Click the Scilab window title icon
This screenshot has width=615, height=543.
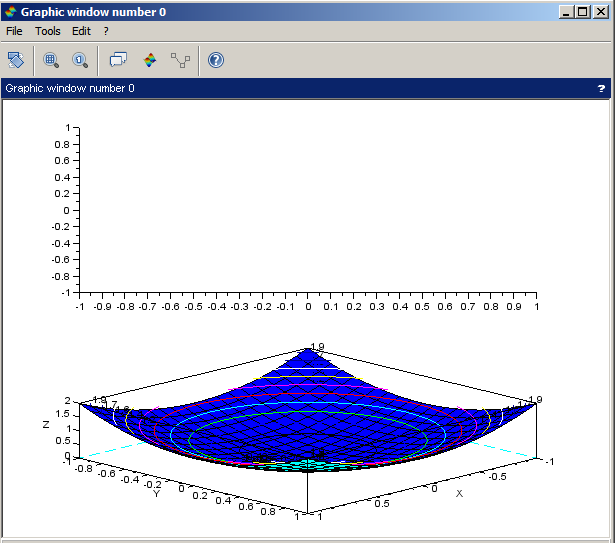coord(11,11)
